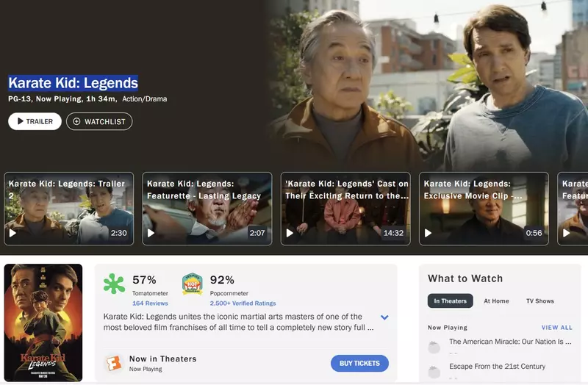Expand the synopsis with the blue chevron
Viewport: 588px width, 385px height.
[384, 317]
